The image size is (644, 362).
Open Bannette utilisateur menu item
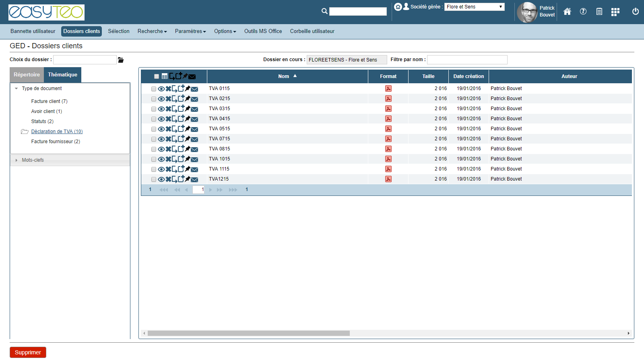tap(33, 31)
